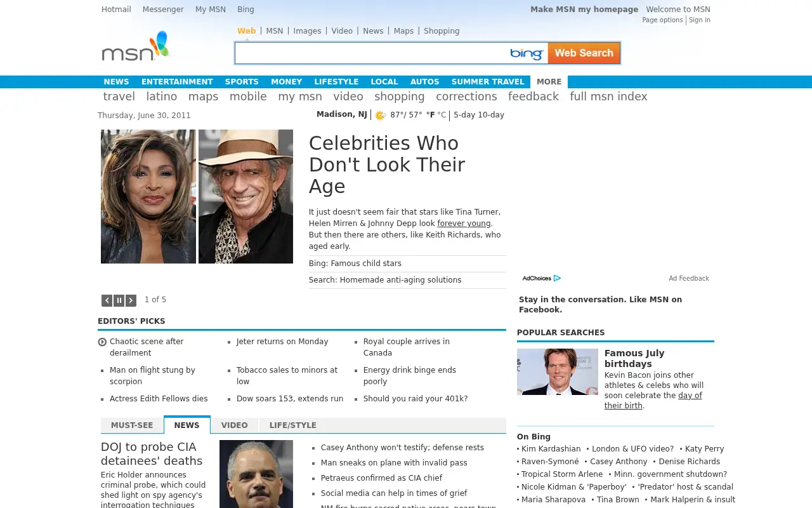Viewport: 812px width, 508px height.
Task: Select the VIDEO tab beside the NEWS tab
Action: coord(235,425)
